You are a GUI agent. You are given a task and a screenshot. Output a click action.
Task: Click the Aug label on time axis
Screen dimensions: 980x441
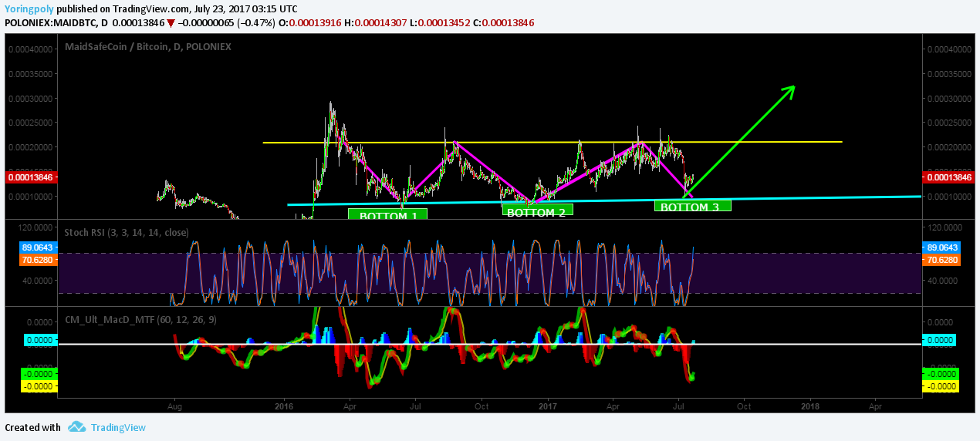174,406
